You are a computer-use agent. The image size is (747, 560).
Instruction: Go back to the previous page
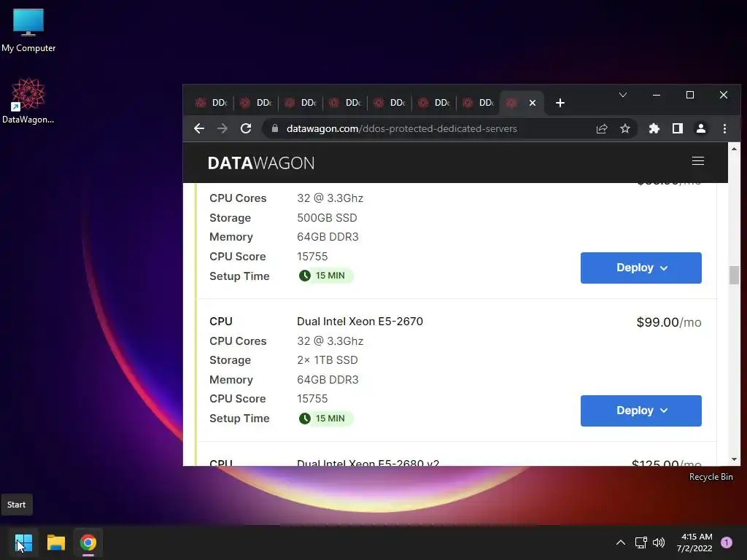tap(199, 128)
